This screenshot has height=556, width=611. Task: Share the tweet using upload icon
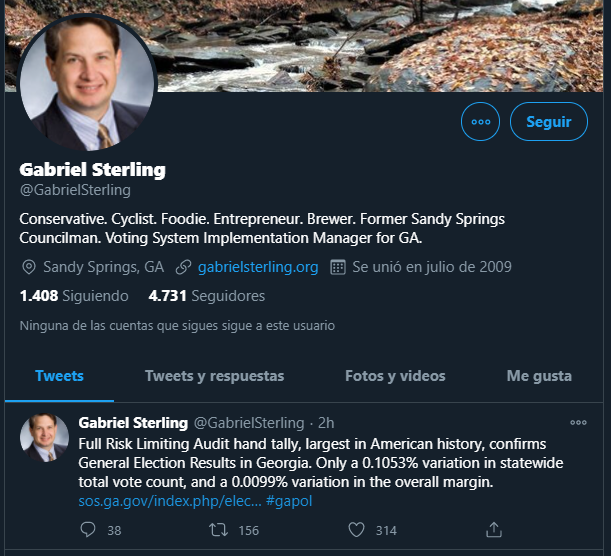(494, 530)
